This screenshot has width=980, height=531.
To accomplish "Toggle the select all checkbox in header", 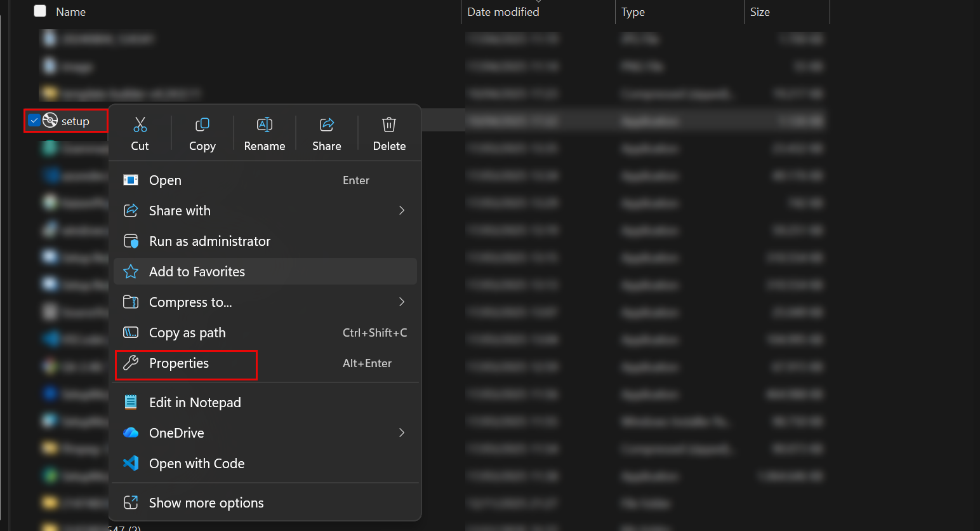I will (x=40, y=11).
